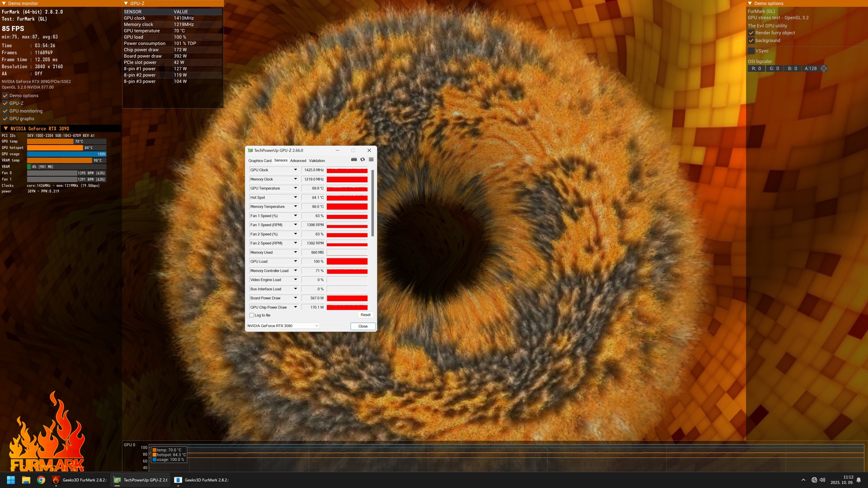
Task: Click the volume icon in system tray
Action: coord(822,480)
